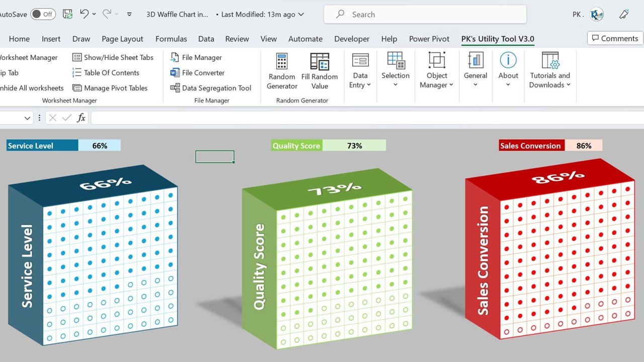Screen dimensions: 644x362
Task: Switch to the Page Layout tab
Action: (x=122, y=39)
